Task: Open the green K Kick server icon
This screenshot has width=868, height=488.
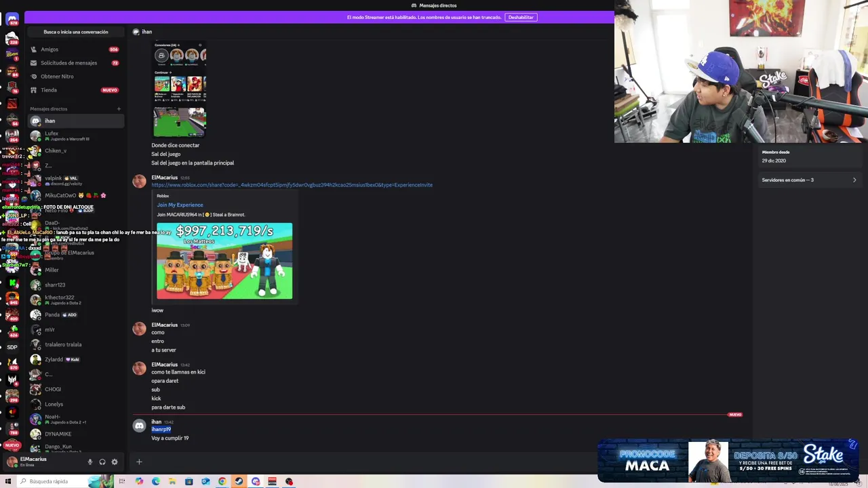Action: [x=12, y=283]
